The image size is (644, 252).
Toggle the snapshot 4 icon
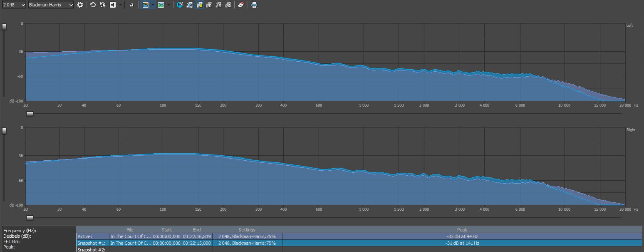coord(228,5)
